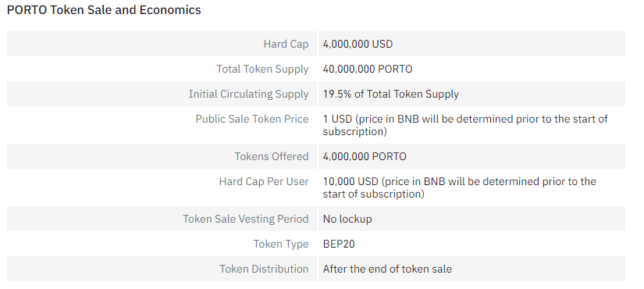Select the Tokens Offered label
644x289 pixels.
(272, 157)
